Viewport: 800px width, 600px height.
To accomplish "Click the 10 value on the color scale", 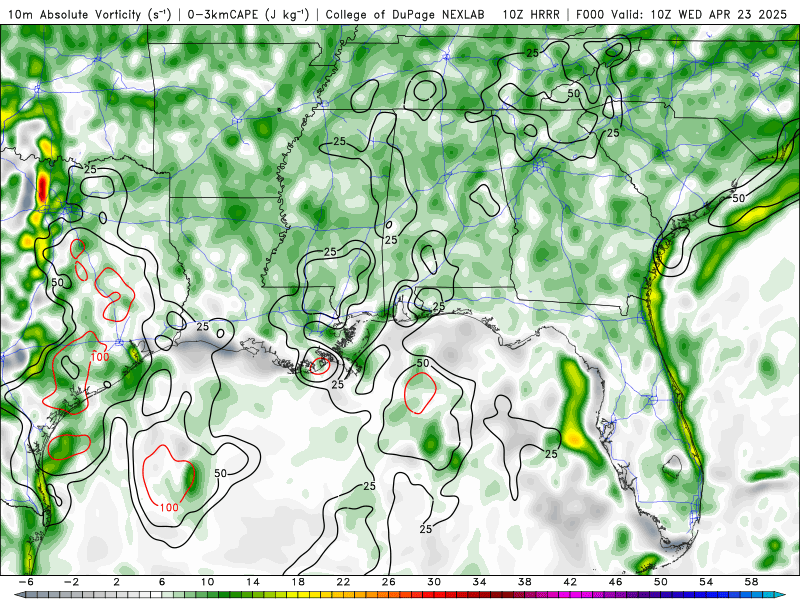I will click(207, 582).
